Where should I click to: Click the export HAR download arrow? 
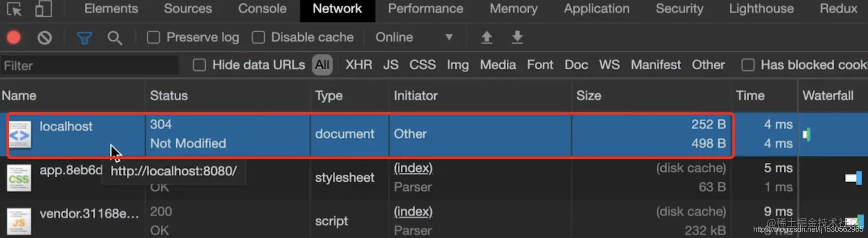click(517, 38)
